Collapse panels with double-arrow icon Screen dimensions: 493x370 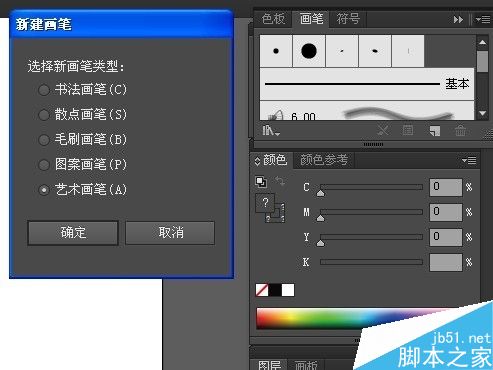[x=458, y=20]
